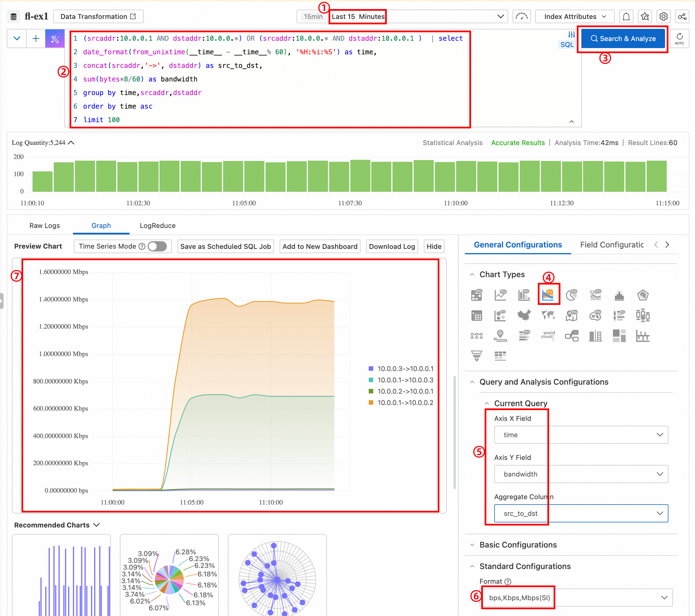The height and width of the screenshot is (616, 695).
Task: Click the Search & Analyze button
Action: (623, 38)
